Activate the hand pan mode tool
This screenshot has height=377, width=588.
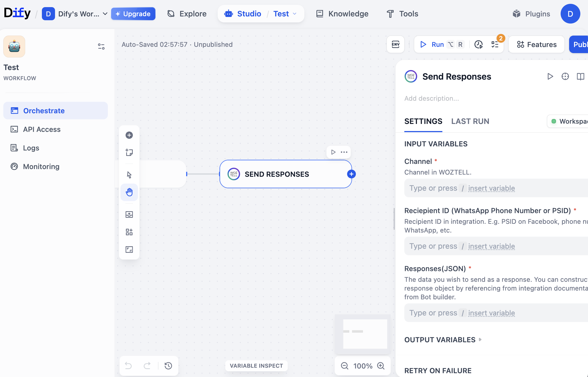click(x=129, y=192)
